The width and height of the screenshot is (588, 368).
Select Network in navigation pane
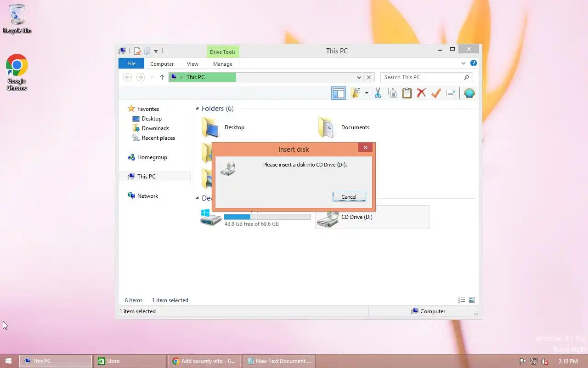(x=143, y=196)
